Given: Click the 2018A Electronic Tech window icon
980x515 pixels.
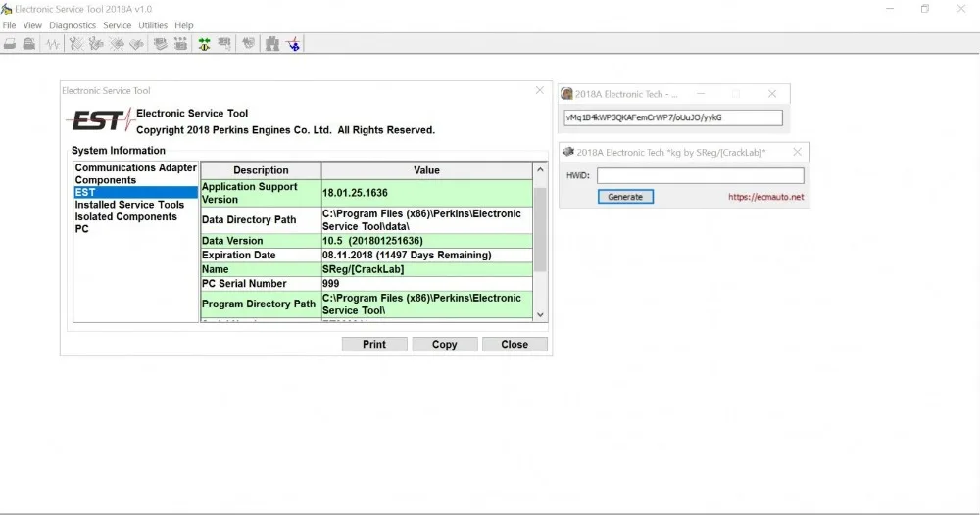Looking at the screenshot, I should click(566, 94).
